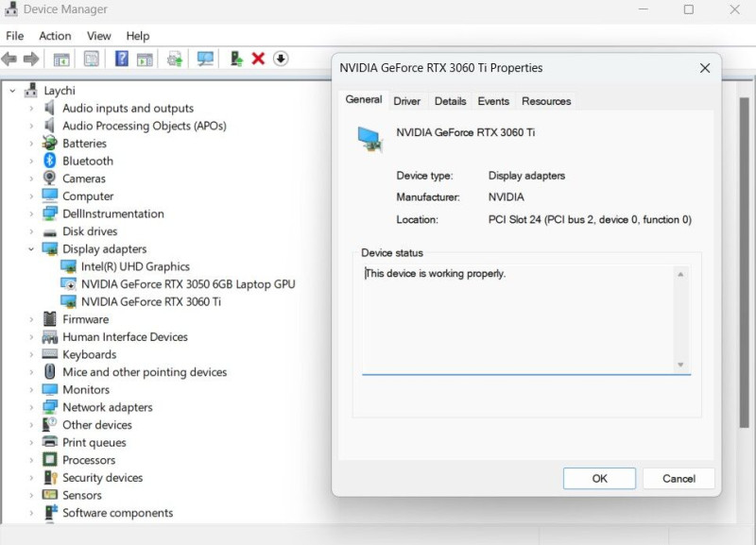
Task: Click the Cameras webcam icon
Action: click(x=49, y=178)
